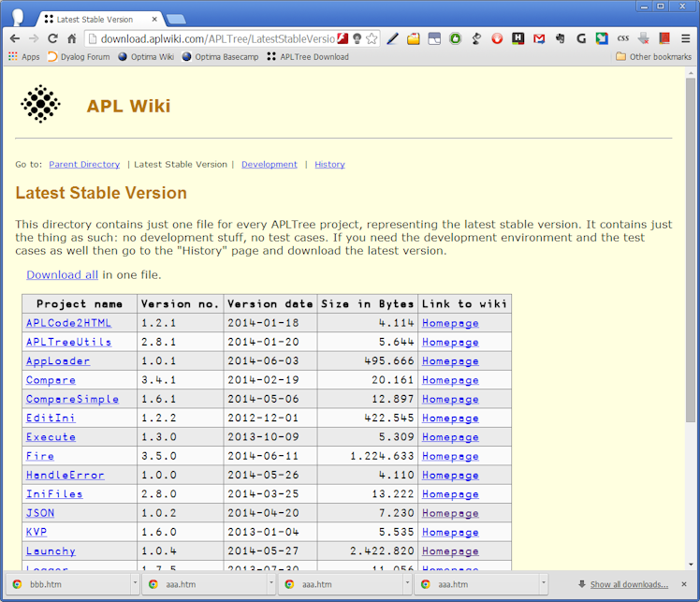Open the IniFiles project link

coord(54,494)
